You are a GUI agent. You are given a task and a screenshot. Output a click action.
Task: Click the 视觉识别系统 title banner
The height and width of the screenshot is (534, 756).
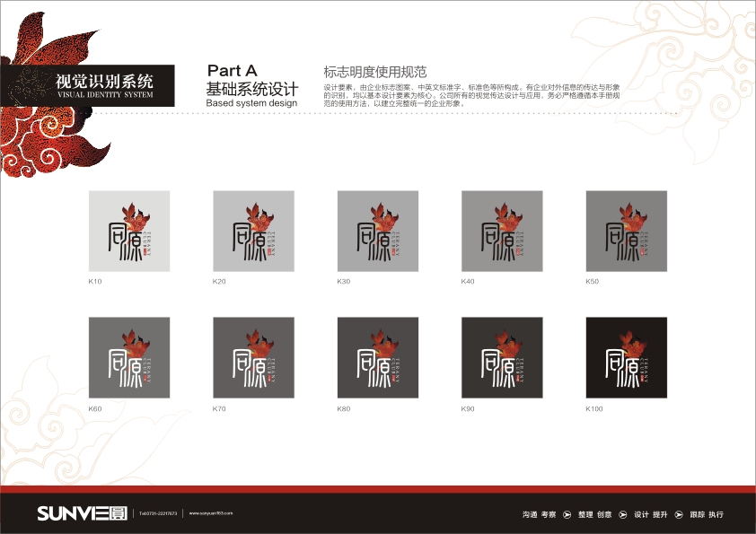click(x=103, y=85)
